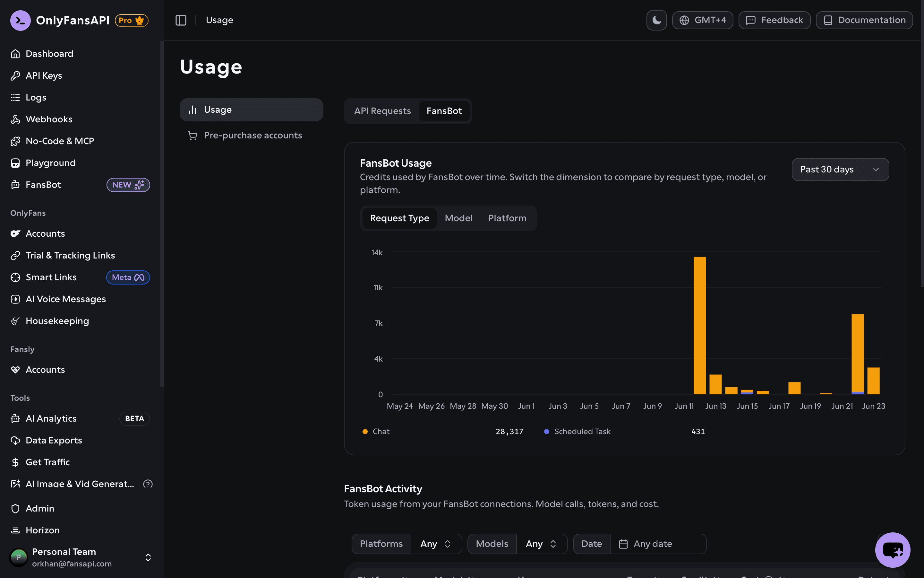Open the Any date picker

click(x=658, y=544)
